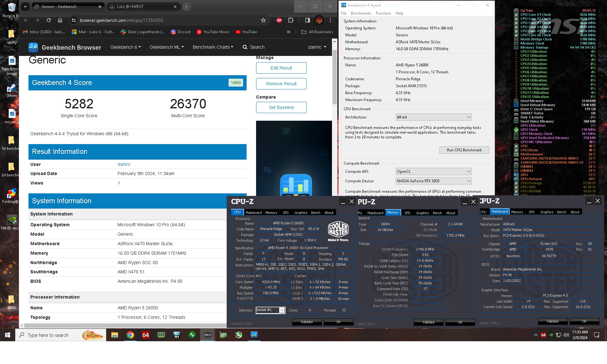Open the Compute Device RTX 3050 dropdown
This screenshot has height=364, width=607.
433,181
